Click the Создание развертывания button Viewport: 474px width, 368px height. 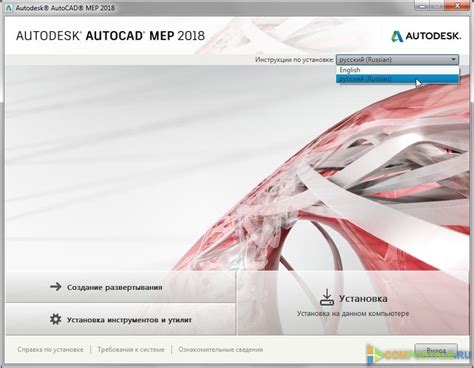[121, 287]
